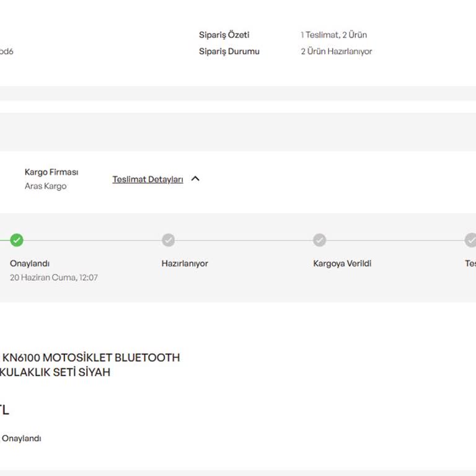Click the gray Kargoya Verildi step icon
Viewport: 476px width, 476px height.
coord(319,240)
